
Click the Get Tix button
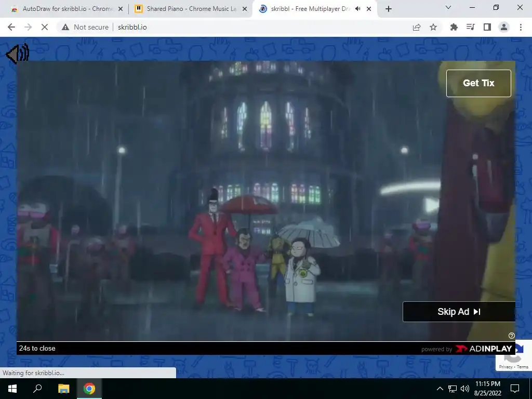[x=478, y=83]
